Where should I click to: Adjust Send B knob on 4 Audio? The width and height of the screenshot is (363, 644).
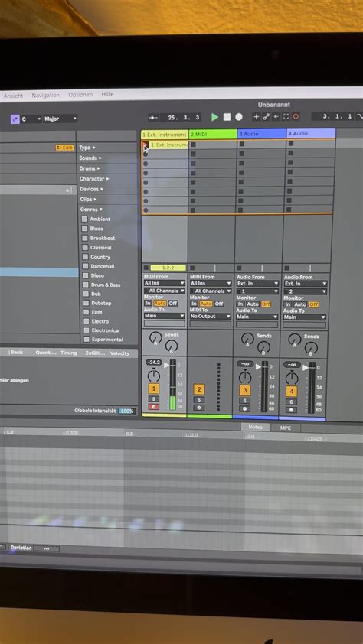tap(311, 348)
